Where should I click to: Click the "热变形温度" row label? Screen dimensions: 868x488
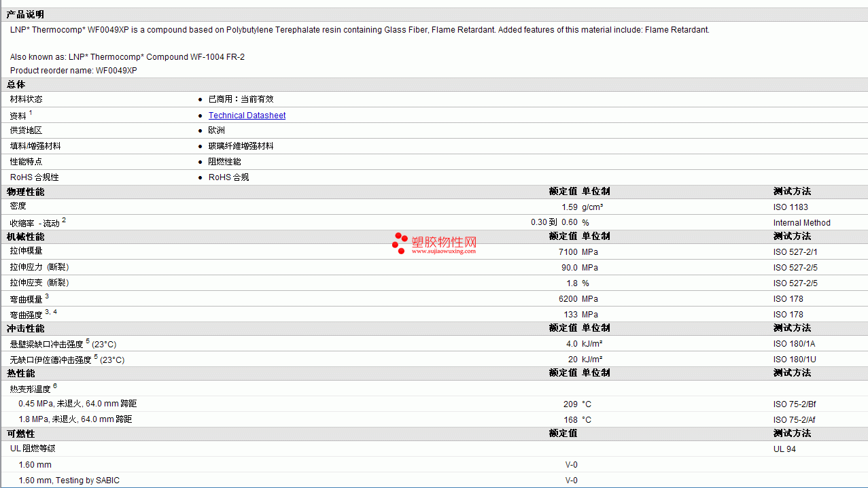30,389
